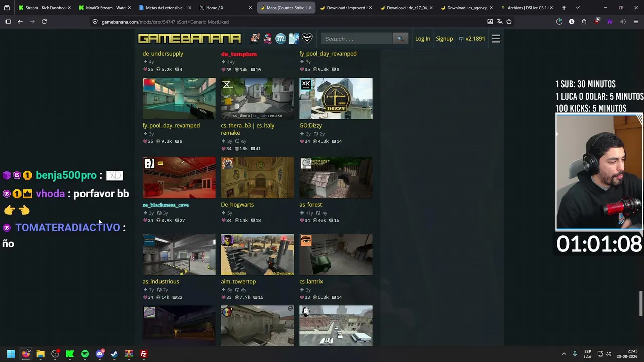
Task: Switch to the Download : Improved tab
Action: coord(345,8)
